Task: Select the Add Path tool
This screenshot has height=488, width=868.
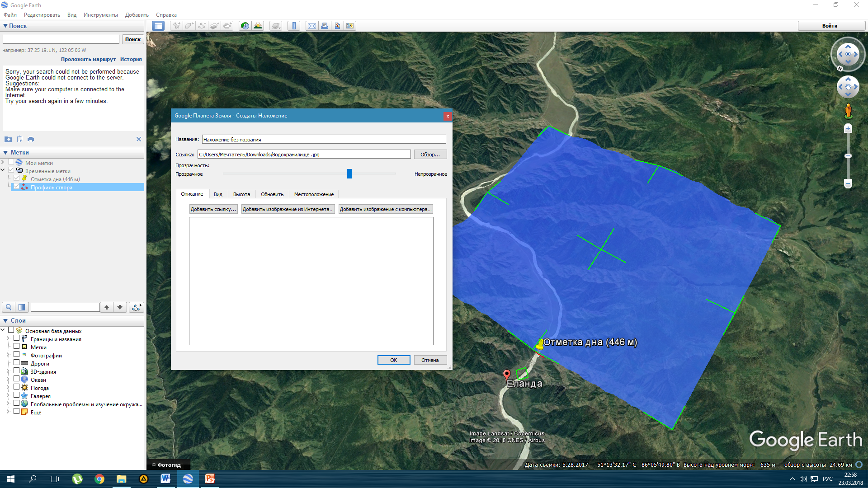Action: tap(202, 26)
